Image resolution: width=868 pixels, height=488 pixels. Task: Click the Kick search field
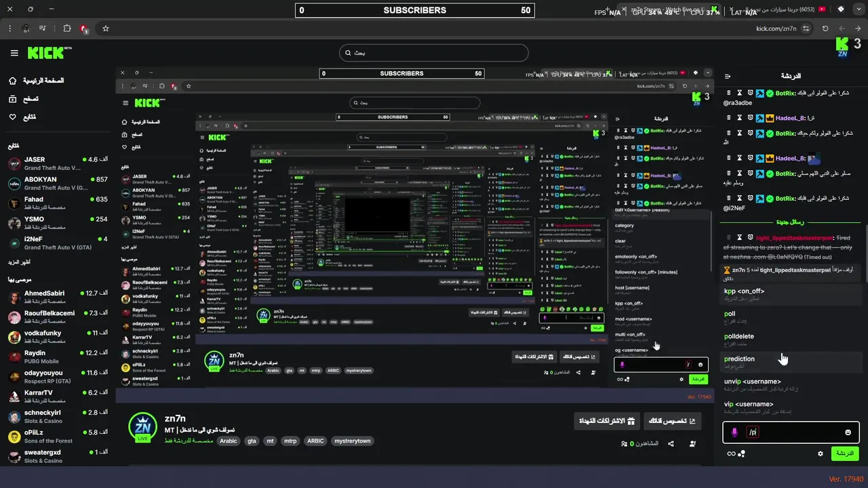coord(434,53)
